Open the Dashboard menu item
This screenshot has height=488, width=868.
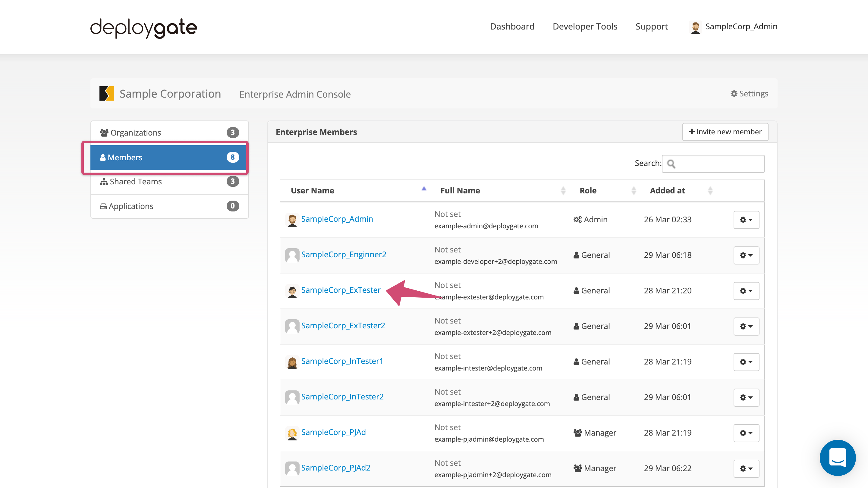pos(512,26)
